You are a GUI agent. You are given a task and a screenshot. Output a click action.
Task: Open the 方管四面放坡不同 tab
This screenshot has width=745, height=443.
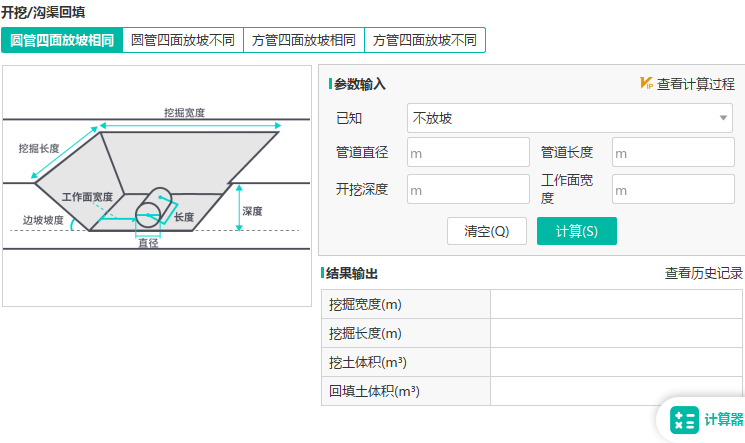point(425,40)
